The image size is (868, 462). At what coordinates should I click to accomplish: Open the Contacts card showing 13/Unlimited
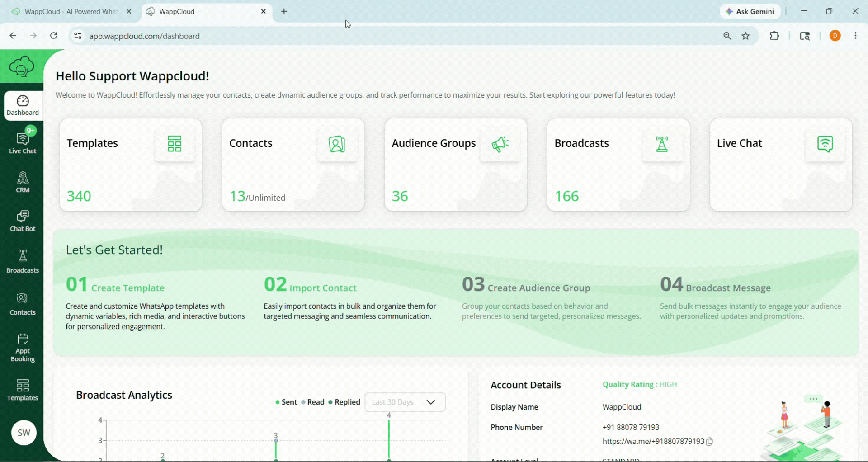point(293,165)
